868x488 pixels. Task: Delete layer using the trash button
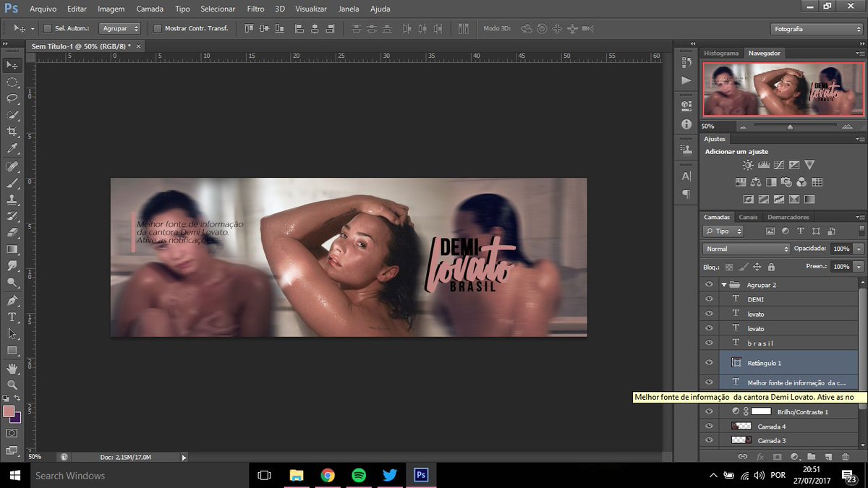point(845,456)
